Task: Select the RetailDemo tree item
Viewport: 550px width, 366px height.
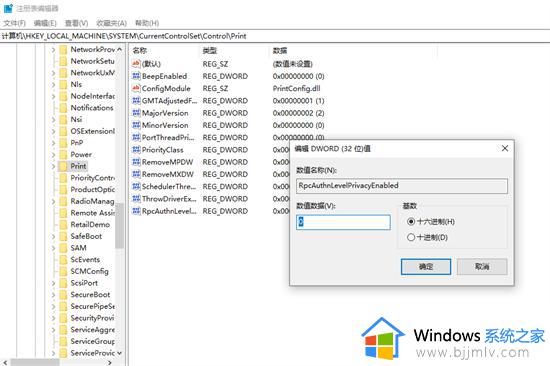Action: click(x=90, y=225)
